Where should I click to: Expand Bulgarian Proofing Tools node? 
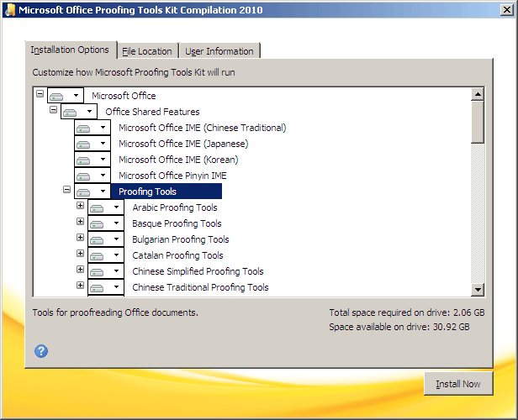pos(80,237)
